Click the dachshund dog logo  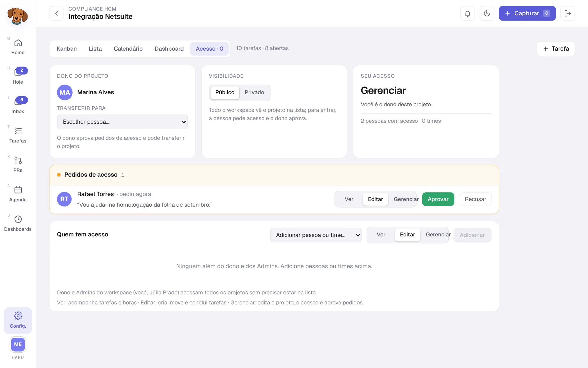(x=18, y=16)
